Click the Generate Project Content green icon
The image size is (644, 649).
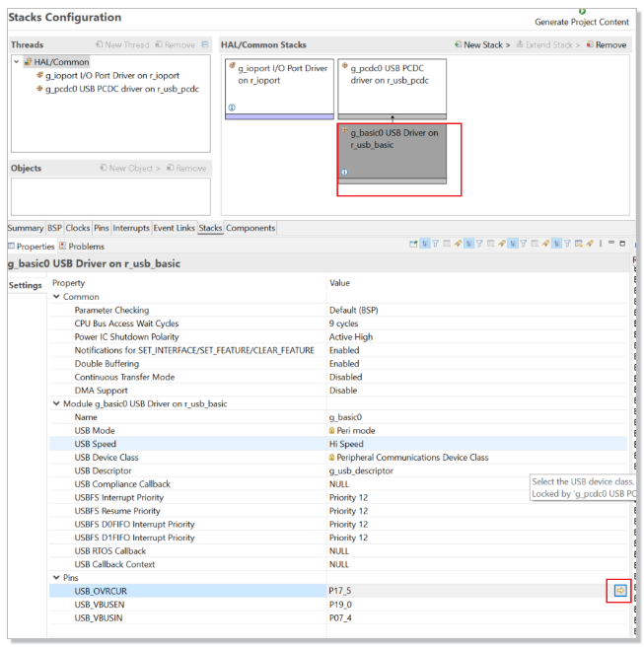pos(582,11)
